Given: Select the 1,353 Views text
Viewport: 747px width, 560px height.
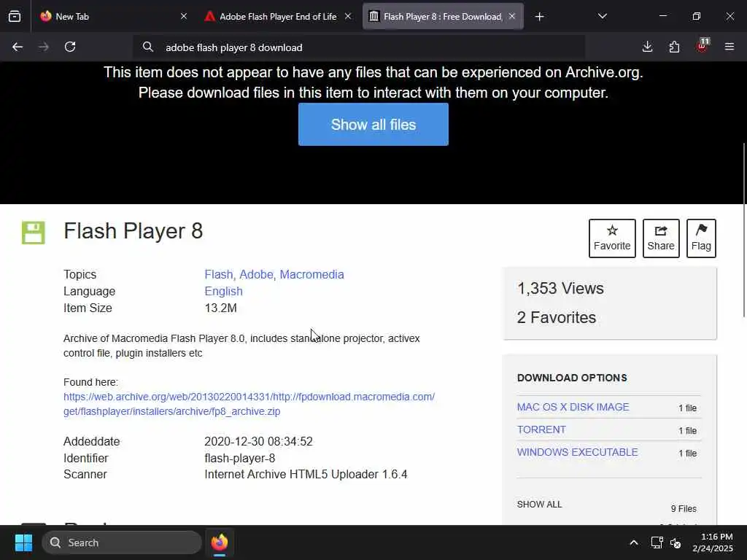Looking at the screenshot, I should (560, 289).
